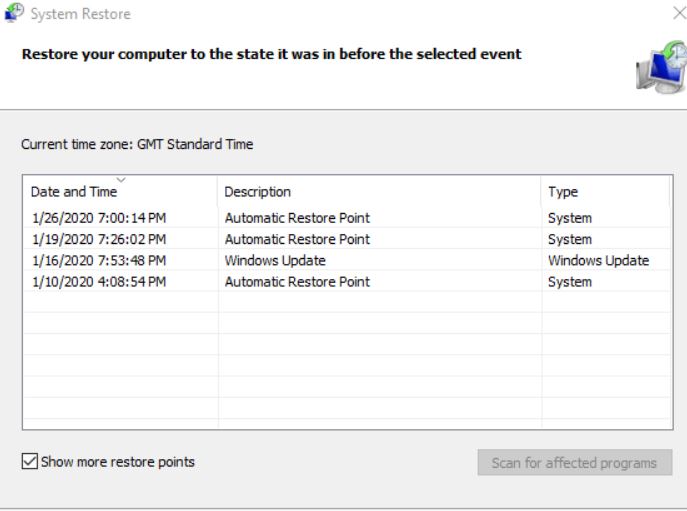Select the 1/26/2020 7:00:14 PM restore point
Viewport: 687px width, 511px height.
(347, 218)
